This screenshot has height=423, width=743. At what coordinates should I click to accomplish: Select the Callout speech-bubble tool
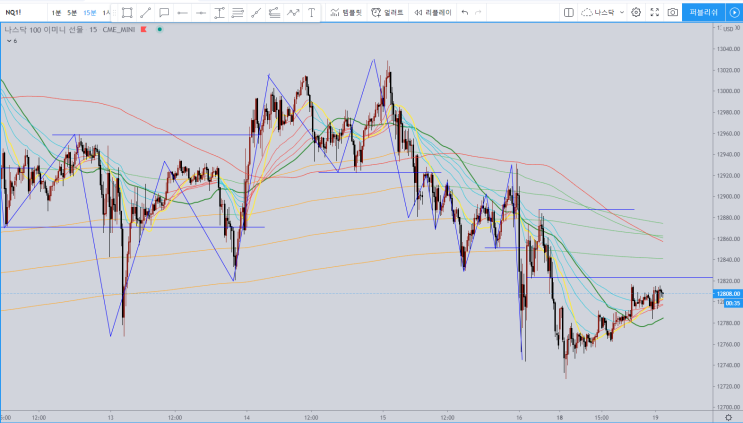coord(164,13)
